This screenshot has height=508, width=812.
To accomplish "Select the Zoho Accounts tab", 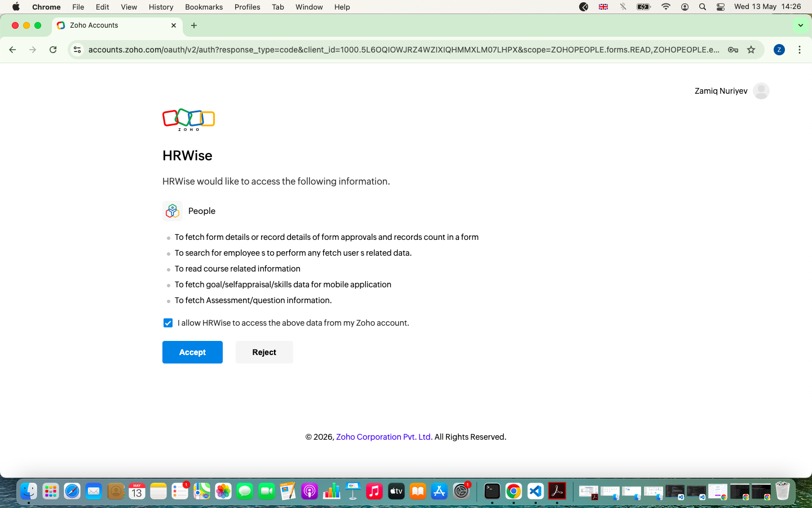I will pyautogui.click(x=117, y=25).
